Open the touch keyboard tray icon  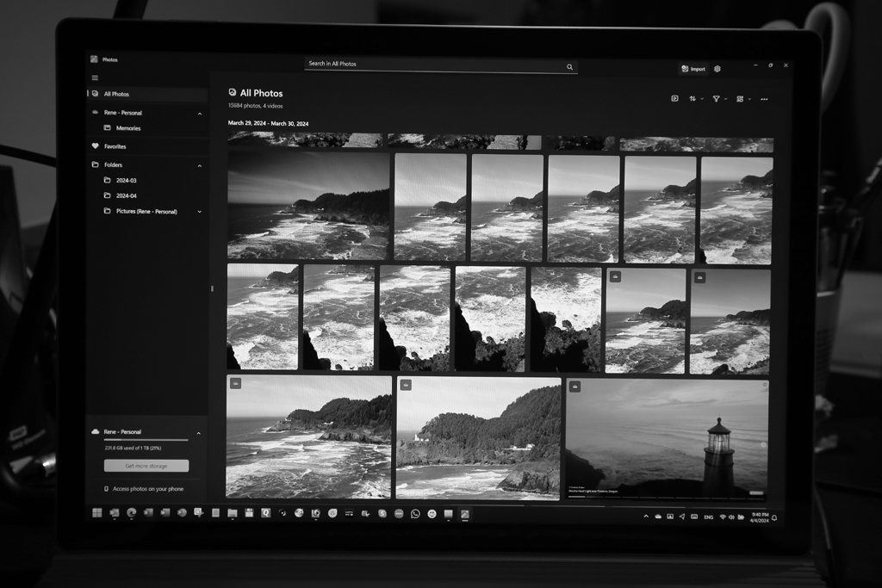(x=694, y=516)
